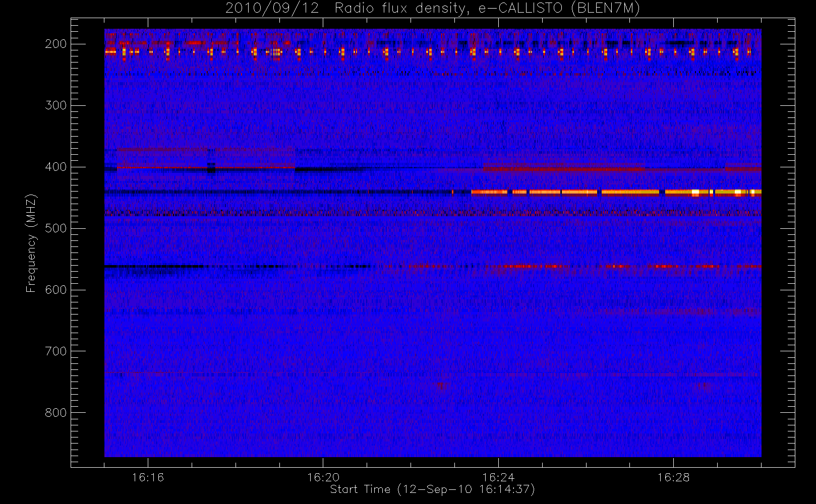Click the 400 frequency tick label
Image resolution: width=816 pixels, height=504 pixels.
[x=56, y=167]
